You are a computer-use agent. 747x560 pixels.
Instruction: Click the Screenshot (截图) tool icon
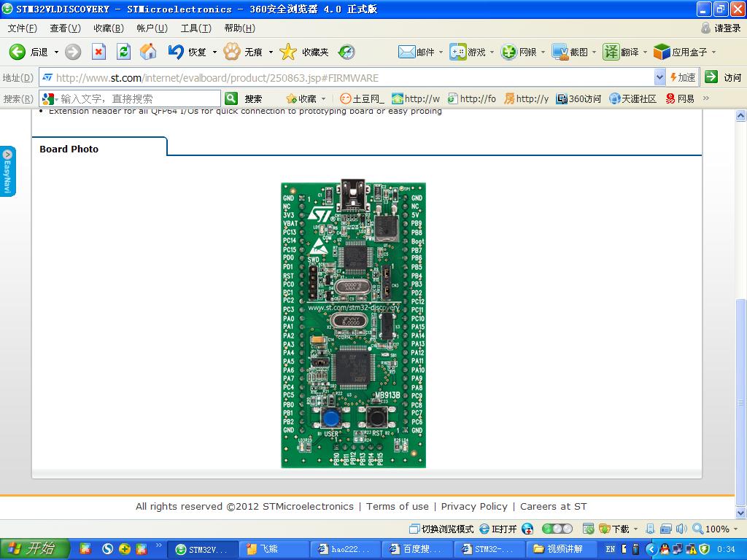(560, 52)
